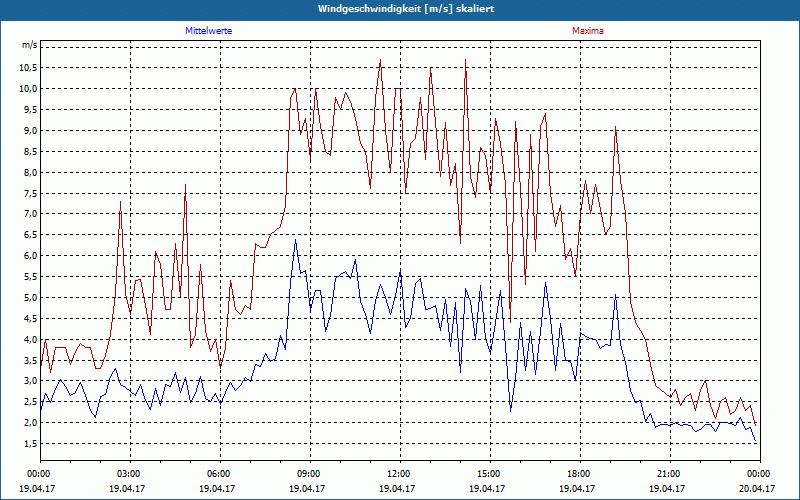Viewport: 800px width, 500px height.
Task: Click the 12:00 time label
Action: (400, 474)
